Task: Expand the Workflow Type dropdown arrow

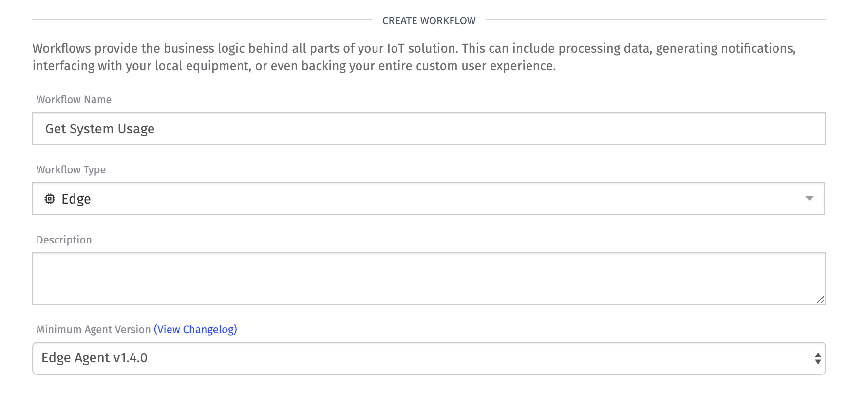Action: [x=810, y=198]
